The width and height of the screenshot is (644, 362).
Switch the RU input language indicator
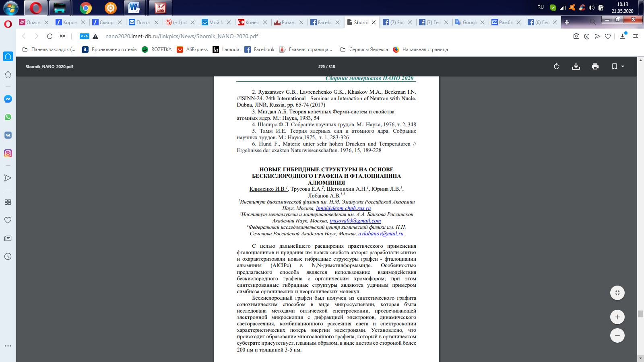coord(541,7)
